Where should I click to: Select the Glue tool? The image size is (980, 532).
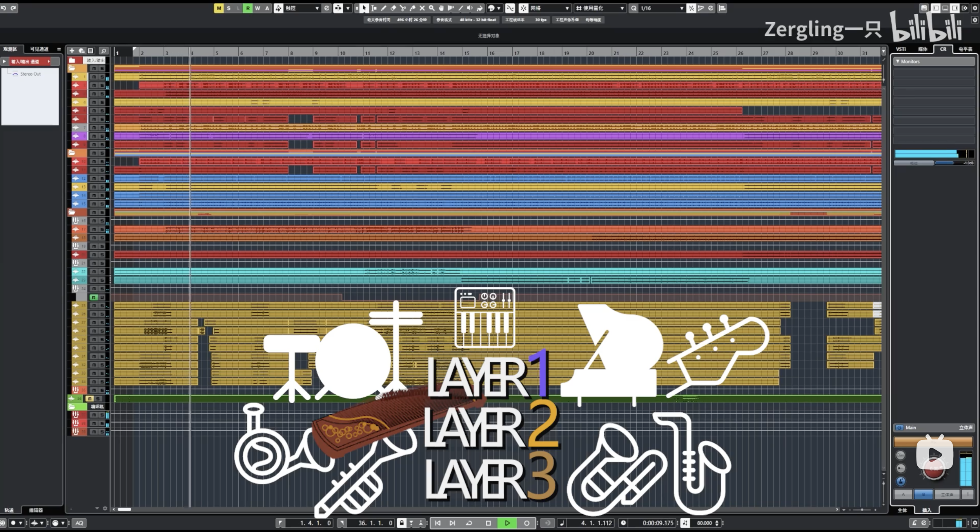point(412,8)
